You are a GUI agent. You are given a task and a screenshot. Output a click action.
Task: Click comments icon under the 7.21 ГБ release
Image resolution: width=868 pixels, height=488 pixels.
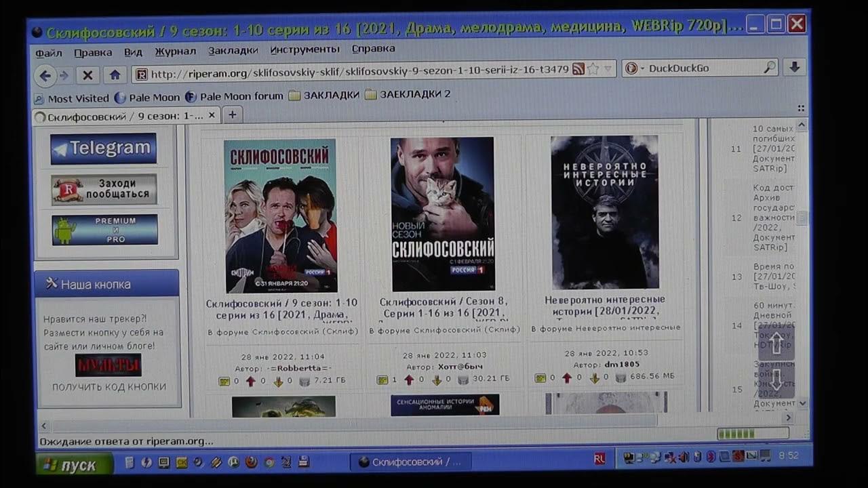pos(224,382)
